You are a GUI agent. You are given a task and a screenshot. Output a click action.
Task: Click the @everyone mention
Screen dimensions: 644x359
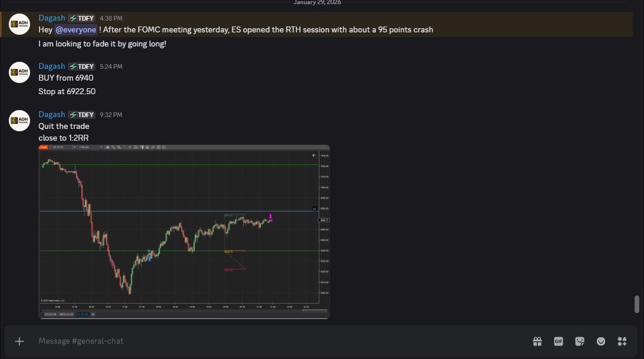[x=75, y=30]
